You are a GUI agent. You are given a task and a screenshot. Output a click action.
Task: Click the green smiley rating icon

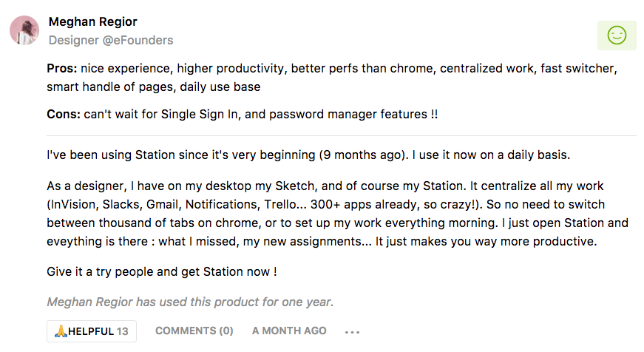coord(617,35)
